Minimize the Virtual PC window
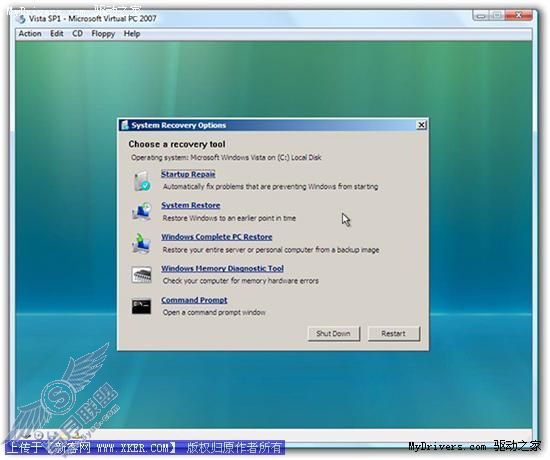Image resolution: width=550 pixels, height=460 pixels. [x=481, y=15]
